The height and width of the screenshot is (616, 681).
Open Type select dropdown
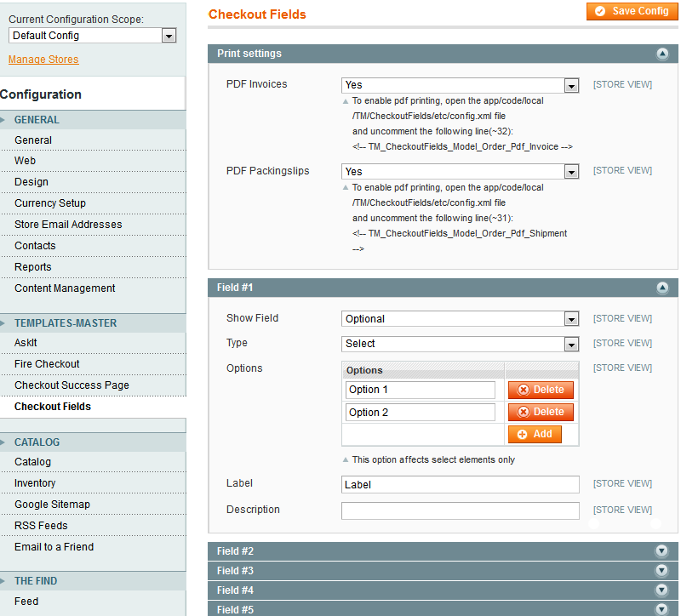(x=460, y=344)
